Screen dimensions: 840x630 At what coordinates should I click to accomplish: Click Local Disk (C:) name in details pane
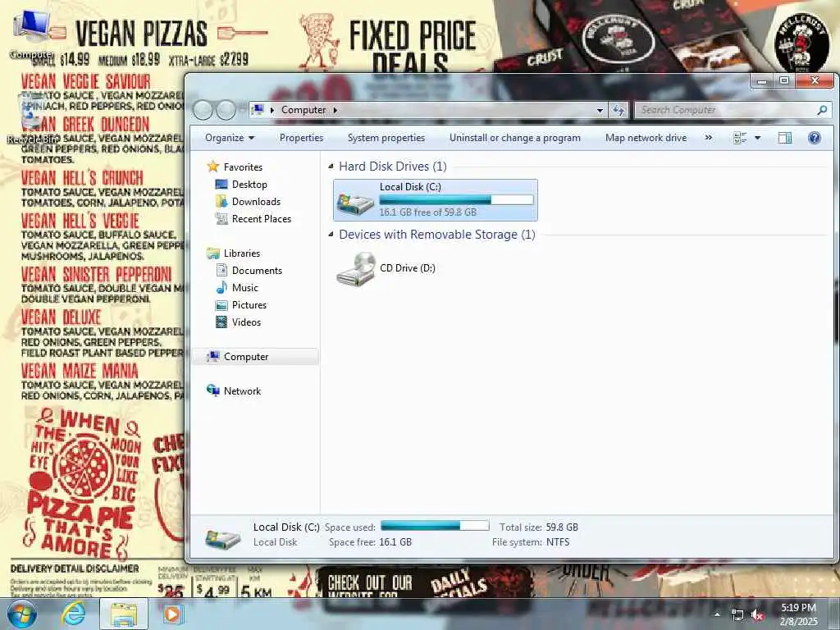pos(286,527)
